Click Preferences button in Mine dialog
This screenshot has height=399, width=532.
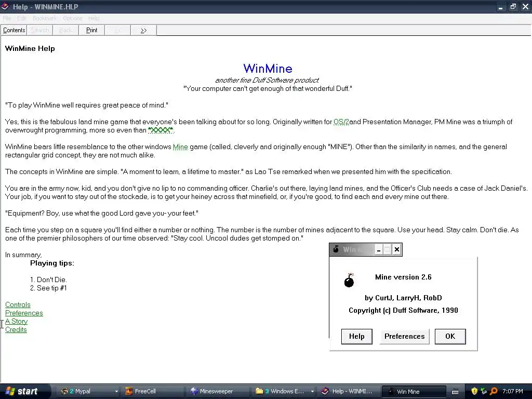click(x=404, y=336)
